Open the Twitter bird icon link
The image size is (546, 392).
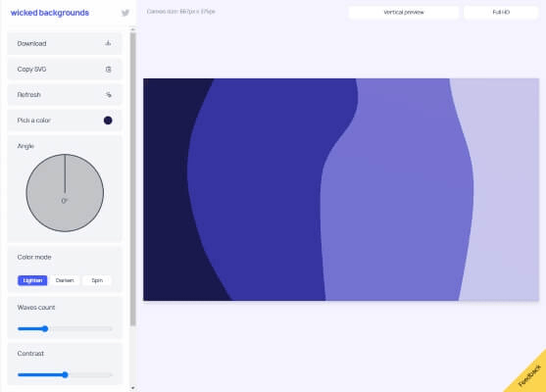(x=125, y=13)
